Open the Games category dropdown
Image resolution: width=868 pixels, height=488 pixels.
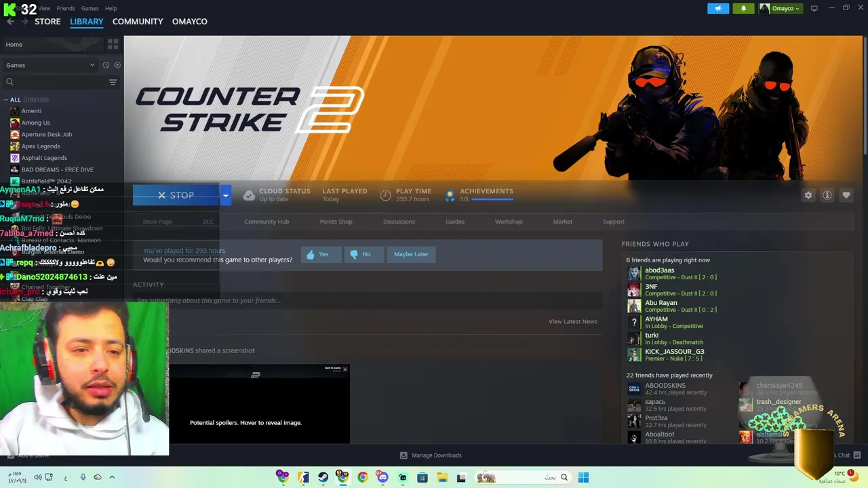coord(51,65)
